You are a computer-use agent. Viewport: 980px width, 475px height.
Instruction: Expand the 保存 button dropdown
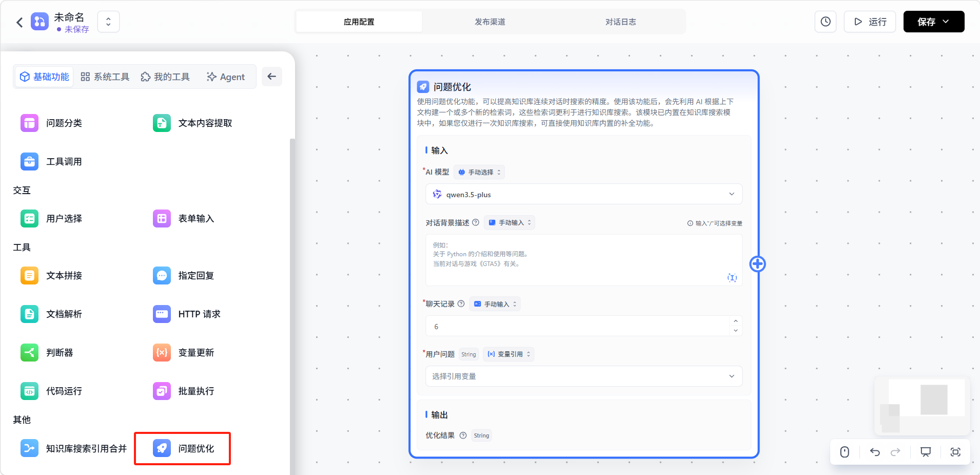click(946, 22)
